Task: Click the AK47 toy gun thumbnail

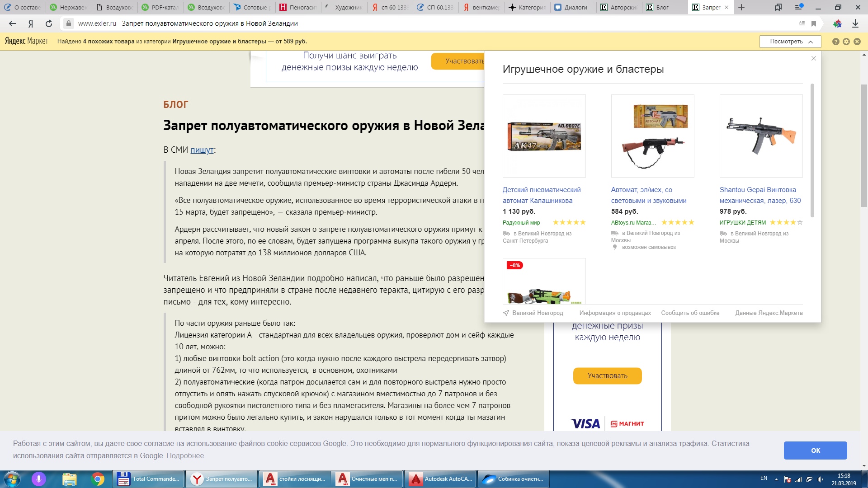Action: click(x=544, y=136)
